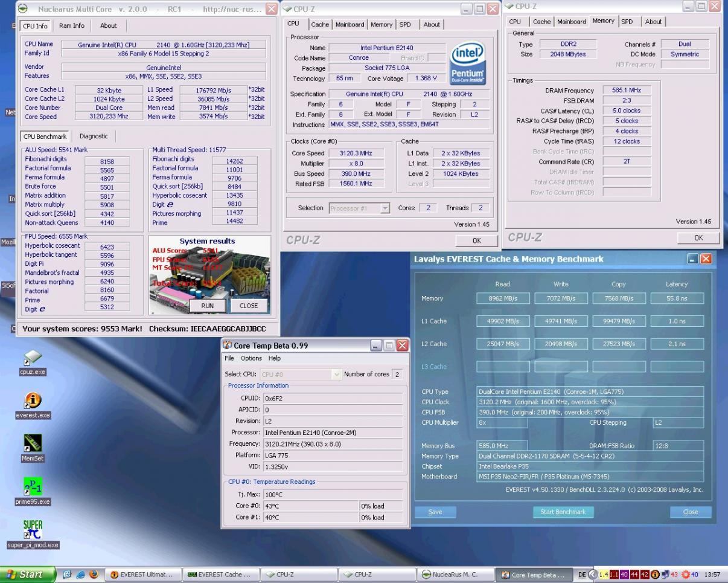The image size is (728, 583).
Task: Open the Select CPU dropdown in Core Temp
Action: click(x=301, y=375)
